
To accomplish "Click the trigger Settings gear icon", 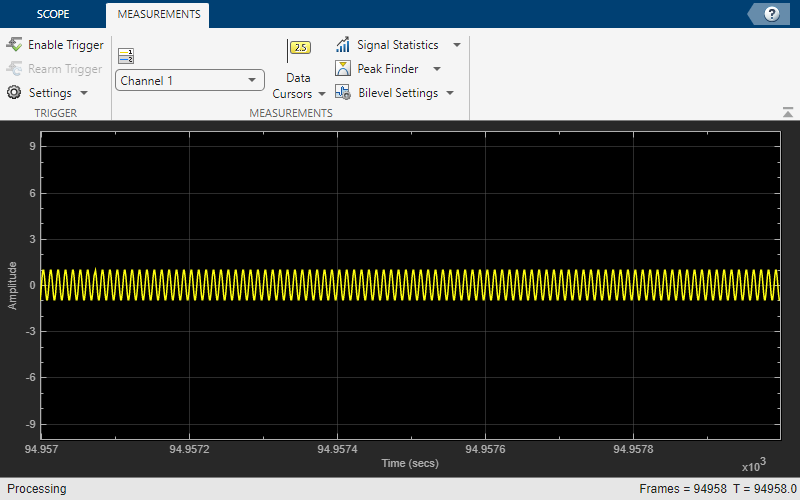I will (14, 93).
